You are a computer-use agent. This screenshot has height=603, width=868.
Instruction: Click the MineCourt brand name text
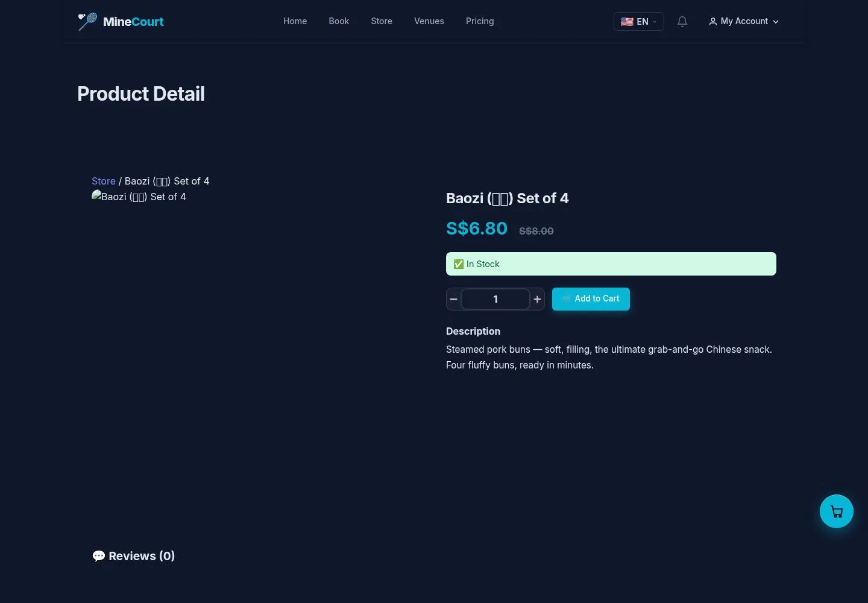(133, 22)
